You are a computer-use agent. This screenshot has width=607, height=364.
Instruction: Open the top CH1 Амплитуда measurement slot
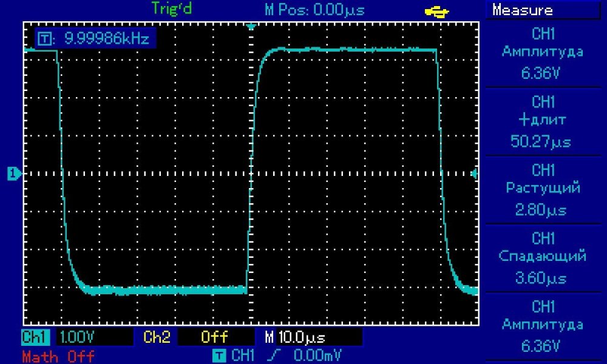tap(543, 53)
